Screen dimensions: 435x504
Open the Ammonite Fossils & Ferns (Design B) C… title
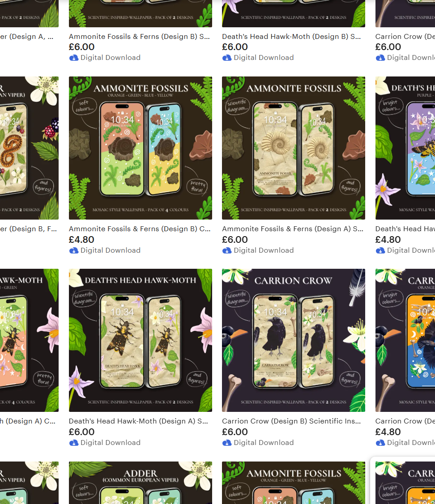(x=140, y=229)
